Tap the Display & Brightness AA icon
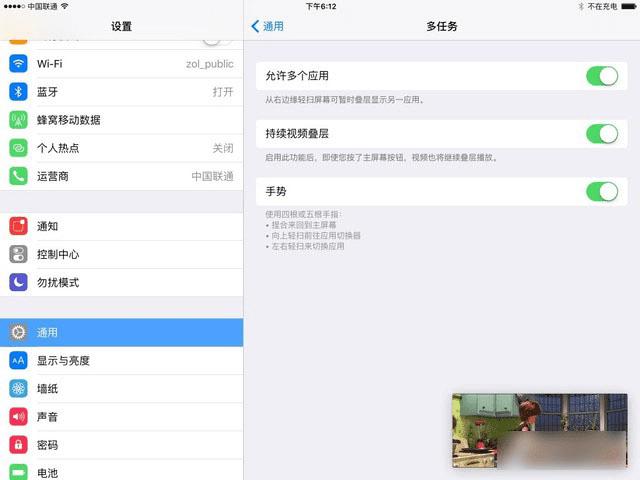The height and width of the screenshot is (480, 640). [18, 360]
